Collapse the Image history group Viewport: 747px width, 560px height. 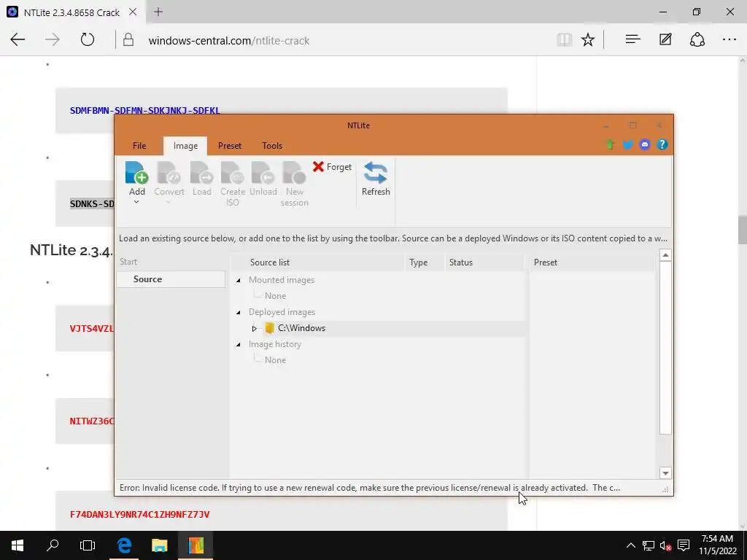239,344
